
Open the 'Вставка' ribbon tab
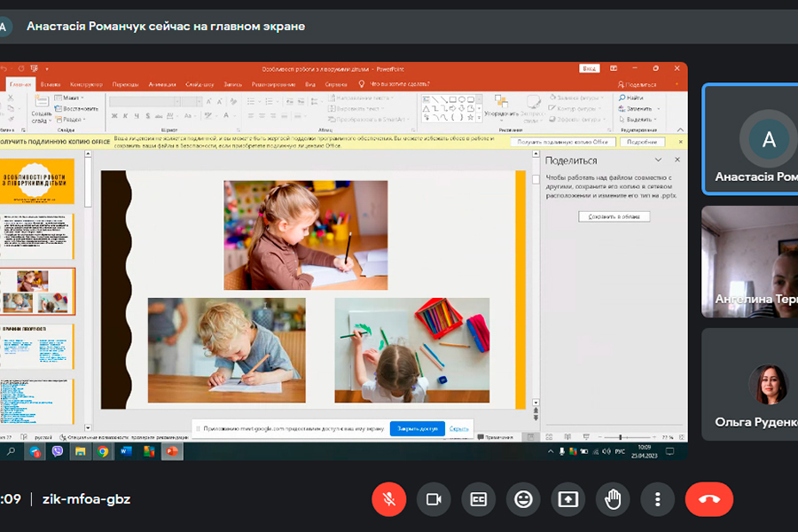pyautogui.click(x=52, y=84)
